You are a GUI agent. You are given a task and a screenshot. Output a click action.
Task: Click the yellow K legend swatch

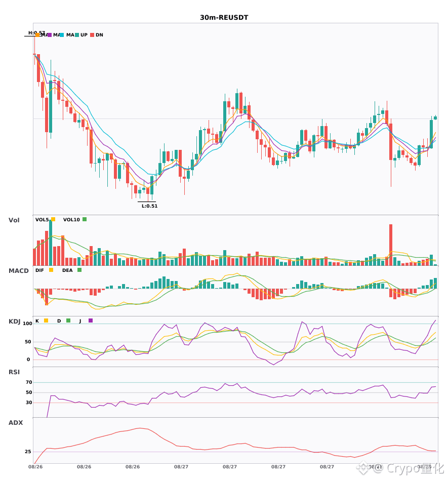pos(46,320)
